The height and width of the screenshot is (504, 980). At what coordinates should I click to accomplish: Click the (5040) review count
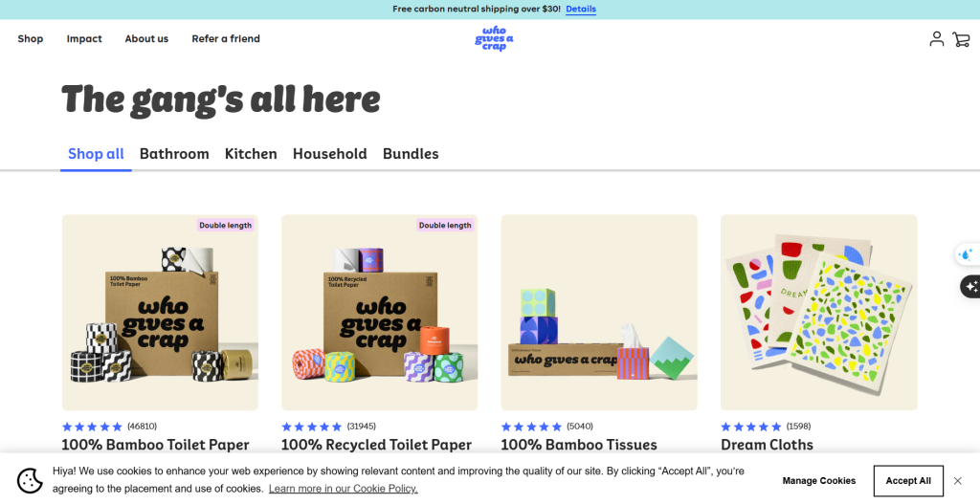coord(579,426)
